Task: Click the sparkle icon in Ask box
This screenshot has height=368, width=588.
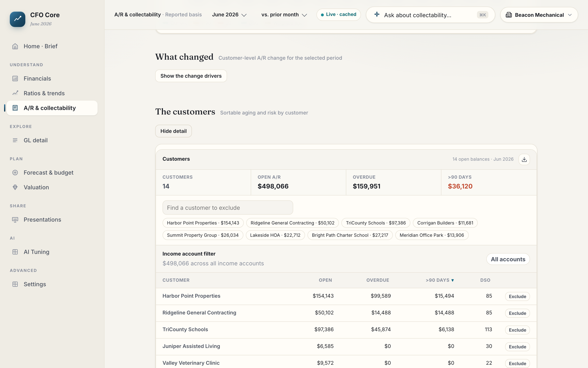Action: point(377,14)
